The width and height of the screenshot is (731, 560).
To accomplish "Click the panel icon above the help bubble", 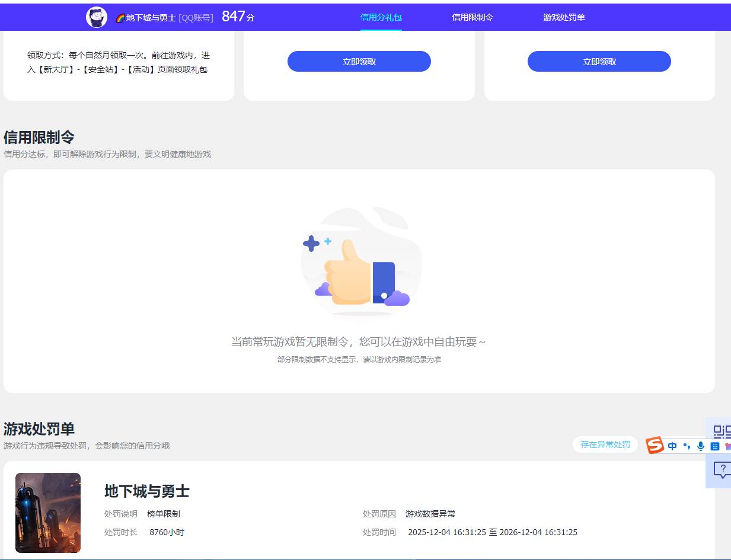I will tap(721, 432).
